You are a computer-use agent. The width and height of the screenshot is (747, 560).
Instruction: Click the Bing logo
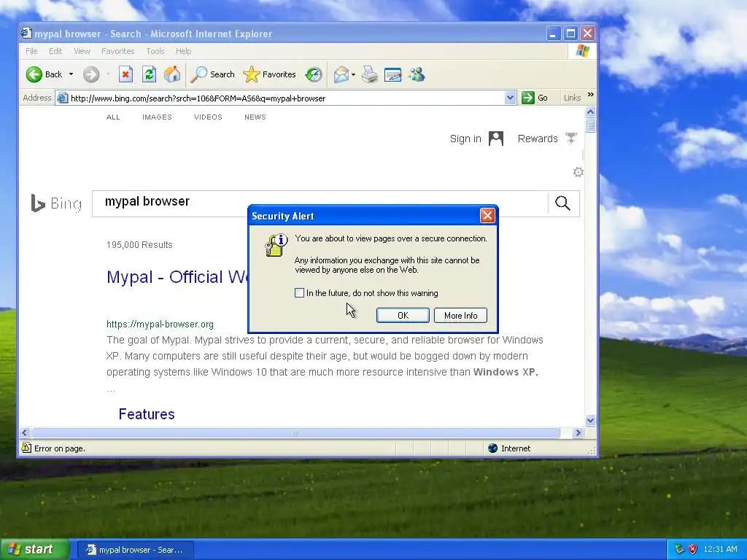(x=56, y=203)
